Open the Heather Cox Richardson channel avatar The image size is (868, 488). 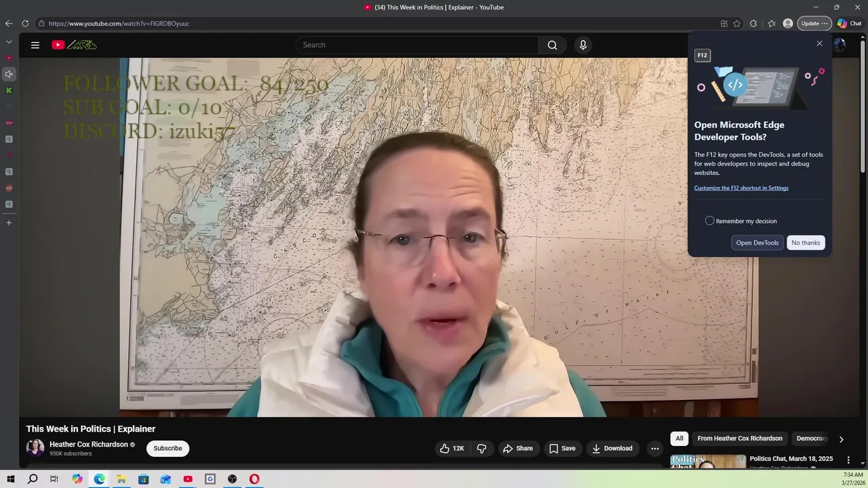pos(35,448)
